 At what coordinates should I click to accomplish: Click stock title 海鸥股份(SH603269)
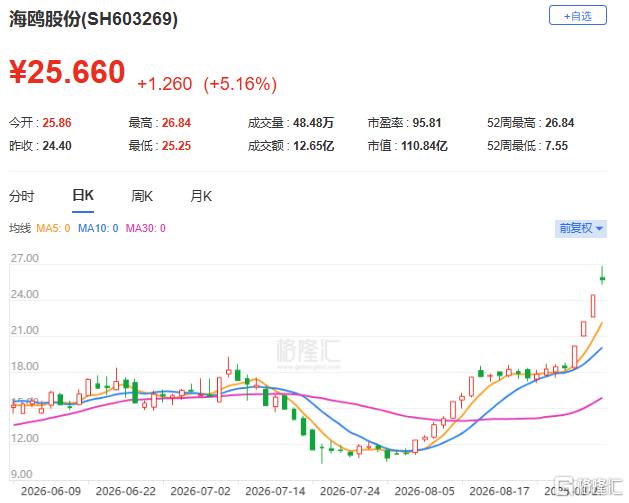pyautogui.click(x=93, y=18)
